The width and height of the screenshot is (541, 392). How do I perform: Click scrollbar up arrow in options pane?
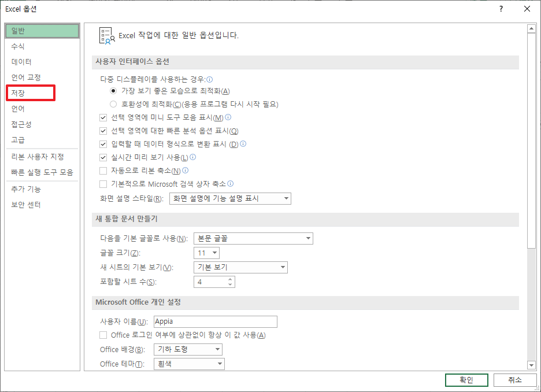(531, 29)
